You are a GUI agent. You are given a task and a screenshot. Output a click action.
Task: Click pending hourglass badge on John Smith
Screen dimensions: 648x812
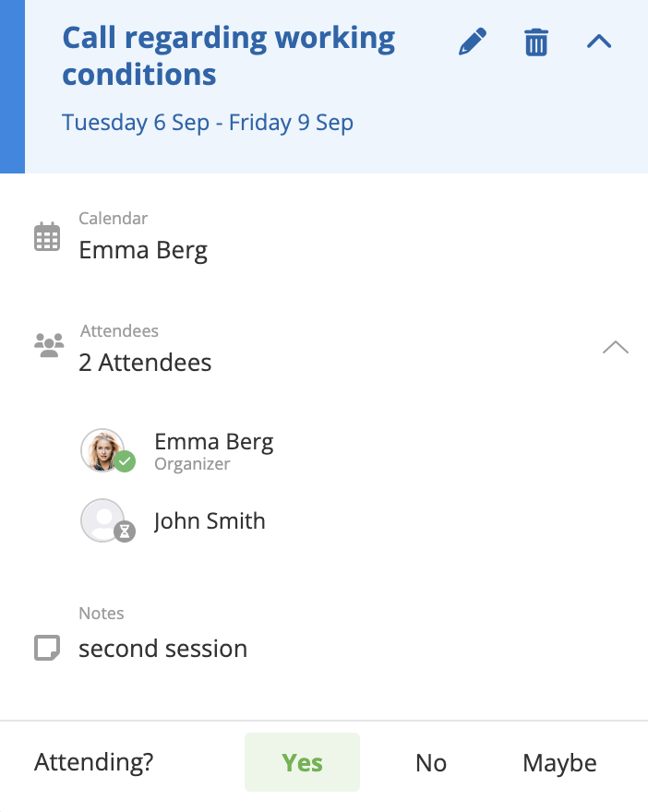click(x=125, y=531)
